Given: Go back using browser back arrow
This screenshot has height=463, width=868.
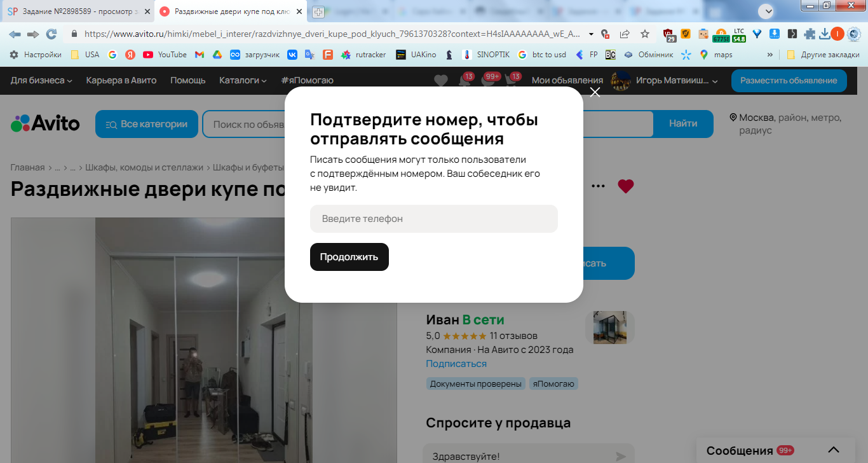Looking at the screenshot, I should (15, 34).
